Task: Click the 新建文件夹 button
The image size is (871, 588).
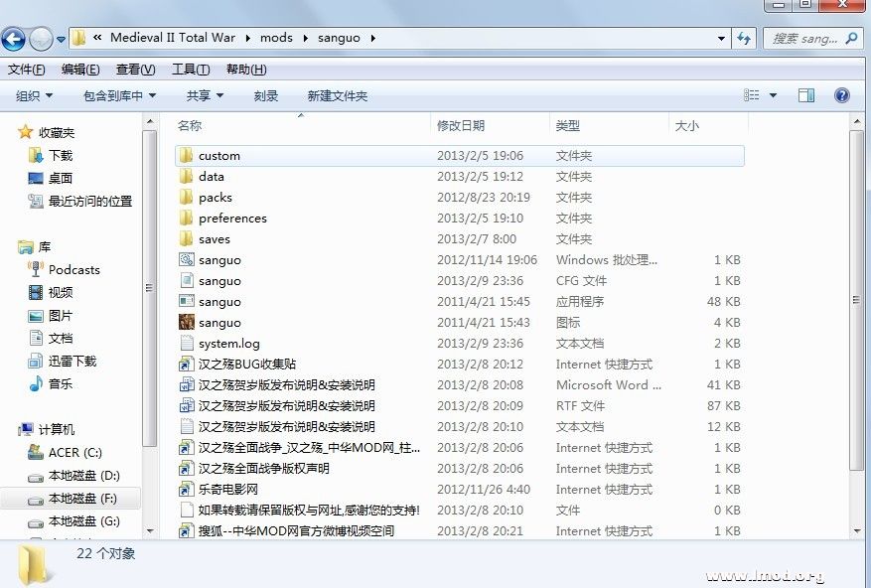Action: click(x=337, y=95)
